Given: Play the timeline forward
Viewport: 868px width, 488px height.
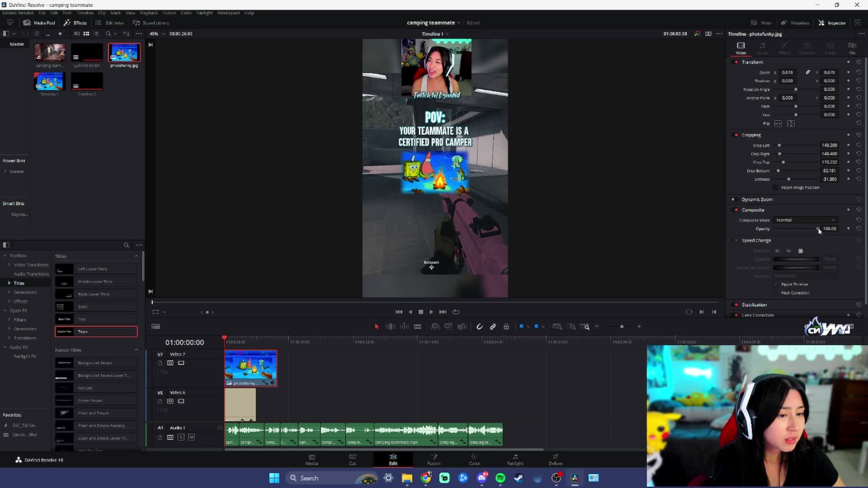Looking at the screenshot, I should 431,312.
